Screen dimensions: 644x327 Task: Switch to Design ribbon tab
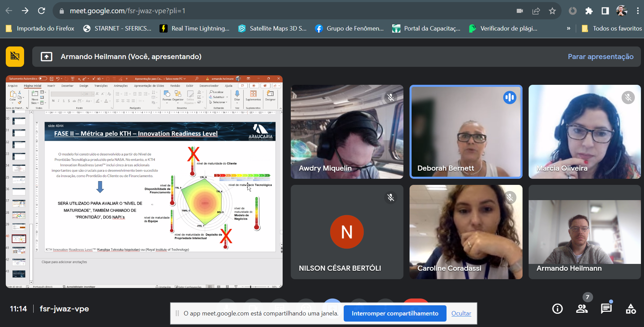84,86
